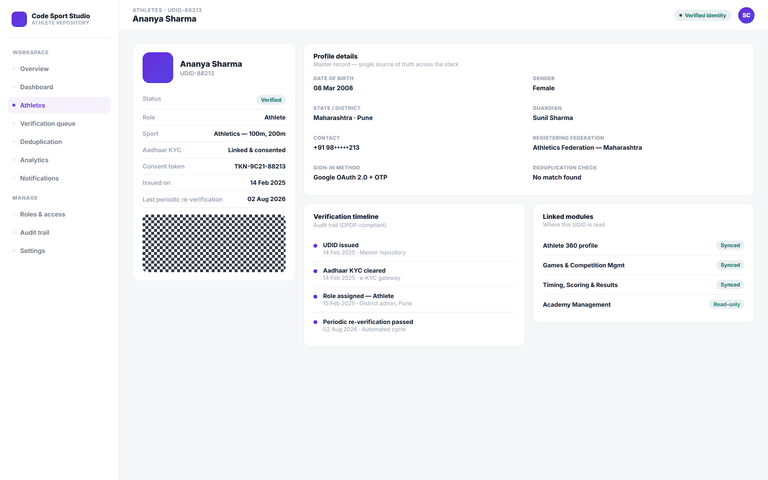Viewport: 768px width, 480px height.
Task: Open the Audit trail page
Action: point(59,233)
